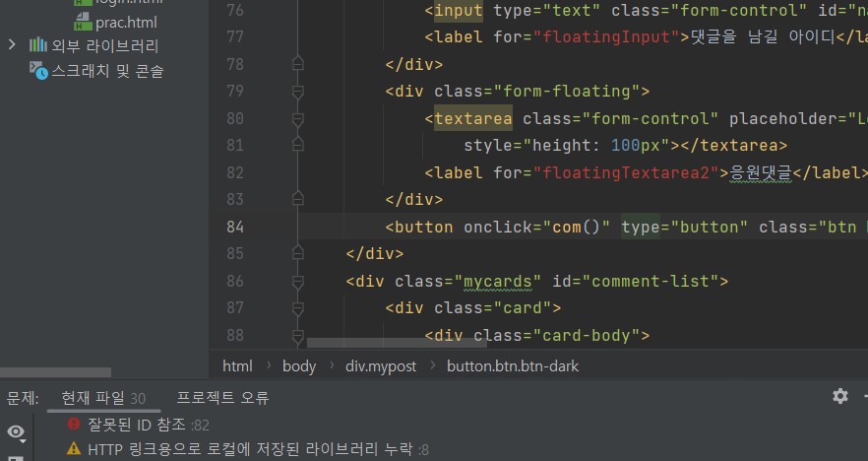This screenshot has height=461, width=868.
Task: Click the highlighted input tag on line 76
Action: pos(459,11)
